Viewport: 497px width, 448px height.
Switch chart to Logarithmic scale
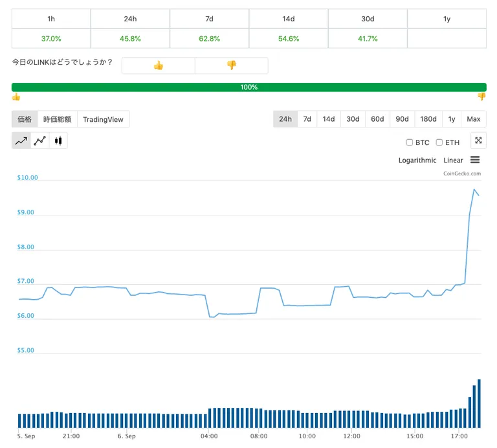point(417,161)
